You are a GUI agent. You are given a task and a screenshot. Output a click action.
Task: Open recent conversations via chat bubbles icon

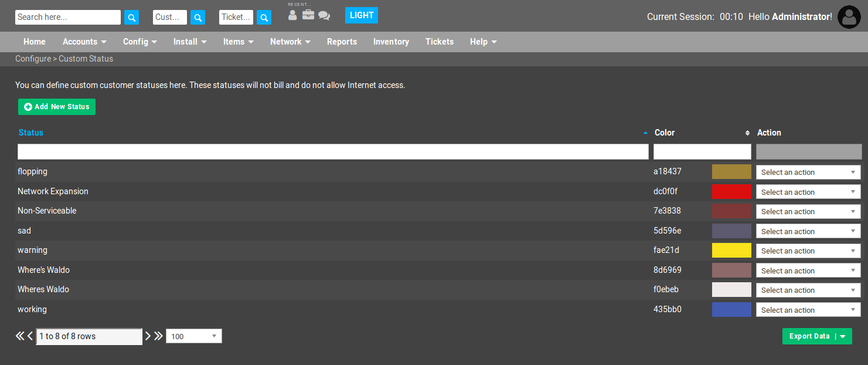(x=324, y=15)
